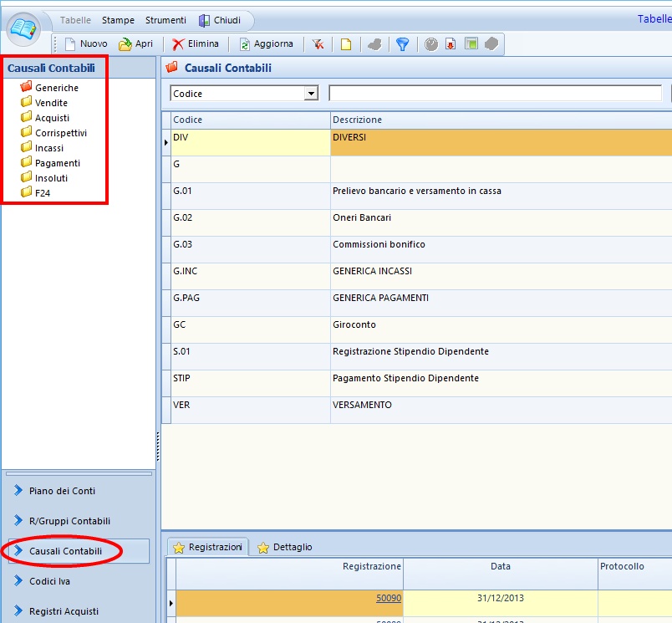Viewport: 672px width, 623px height.
Task: Click the Aggiorna refresh button
Action: tap(266, 44)
